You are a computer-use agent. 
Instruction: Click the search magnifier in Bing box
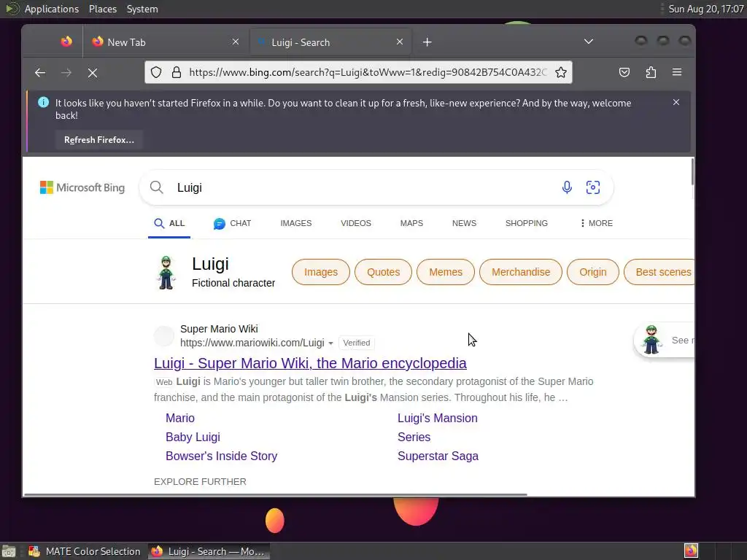point(156,187)
